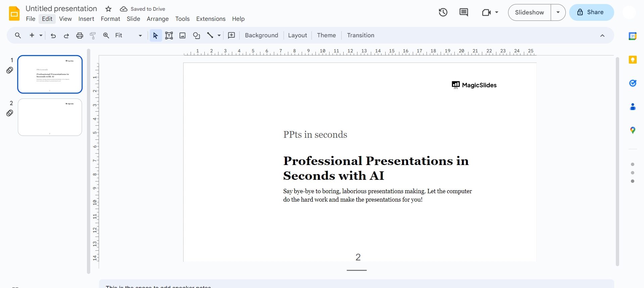Collapse the toolbar with chevron arrow
The width and height of the screenshot is (644, 288).
point(602,36)
